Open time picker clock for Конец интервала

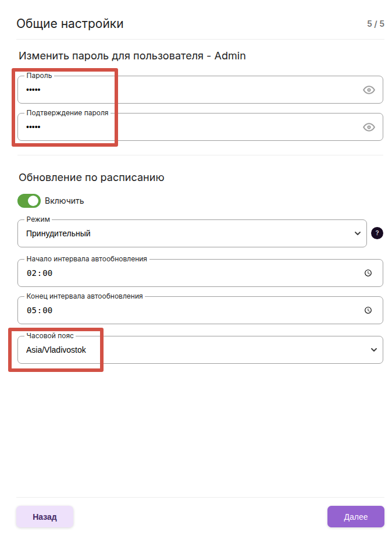pos(368,310)
